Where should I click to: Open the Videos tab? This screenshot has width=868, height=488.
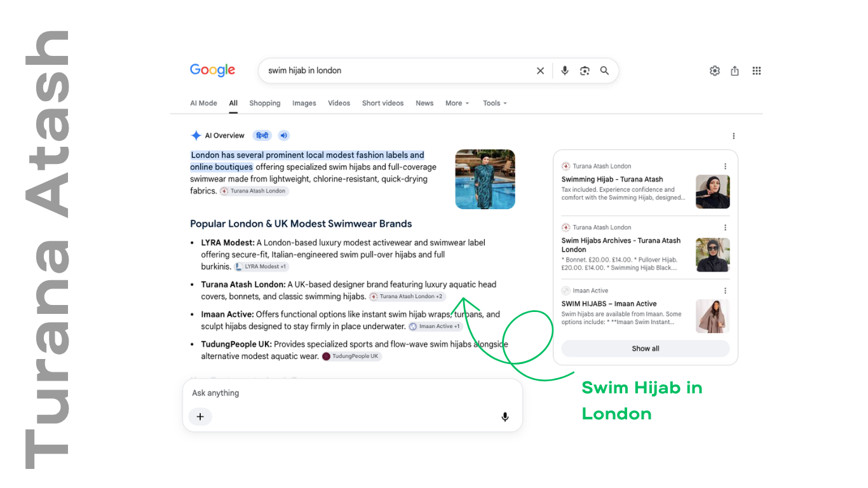tap(339, 103)
